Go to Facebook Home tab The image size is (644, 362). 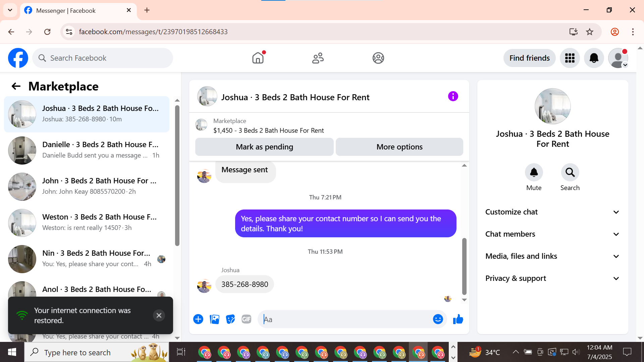[x=258, y=58]
